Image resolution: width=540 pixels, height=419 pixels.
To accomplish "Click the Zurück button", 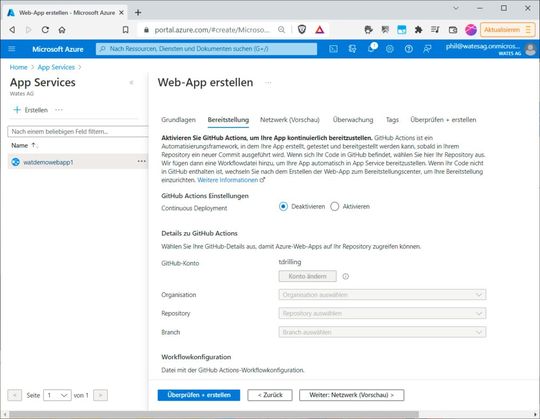I will [x=270, y=395].
